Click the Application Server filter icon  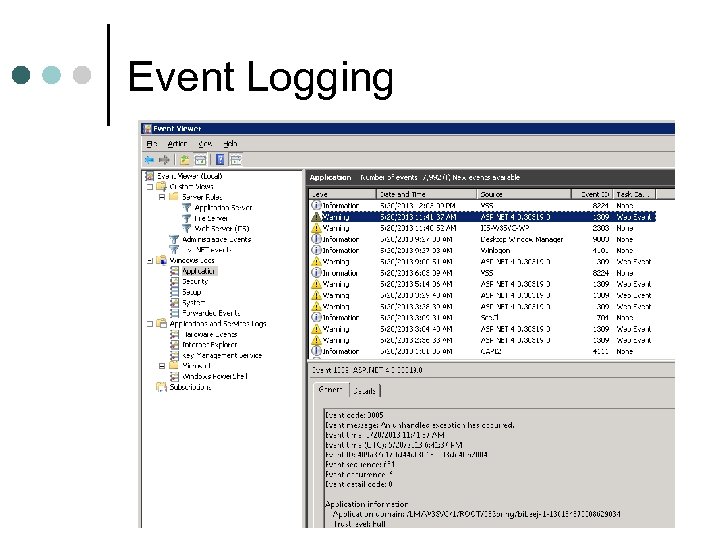(x=186, y=208)
